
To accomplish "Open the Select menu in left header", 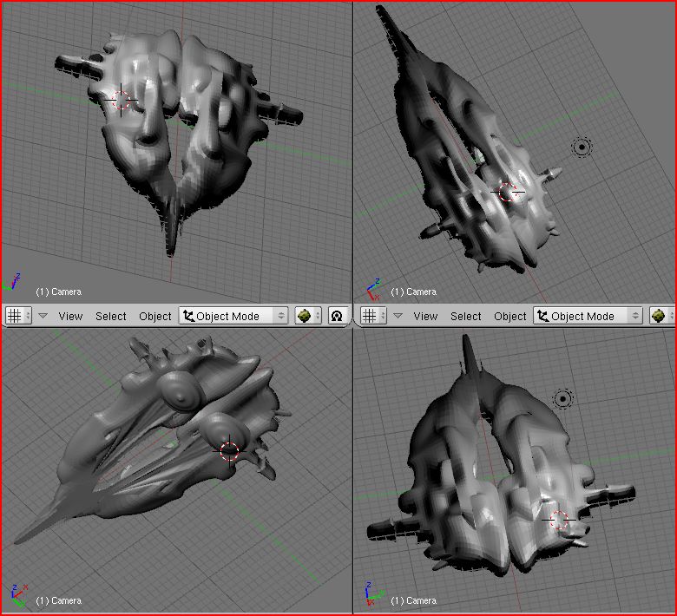I will tap(111, 316).
